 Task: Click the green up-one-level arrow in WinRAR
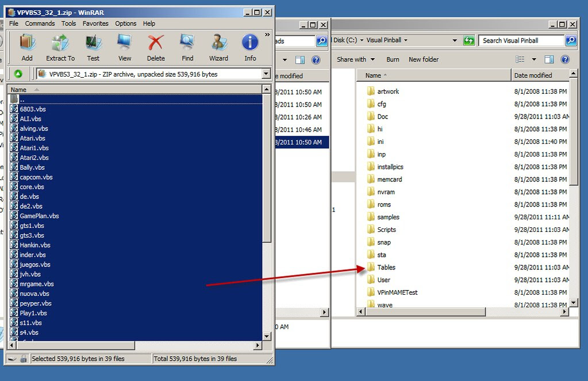18,74
